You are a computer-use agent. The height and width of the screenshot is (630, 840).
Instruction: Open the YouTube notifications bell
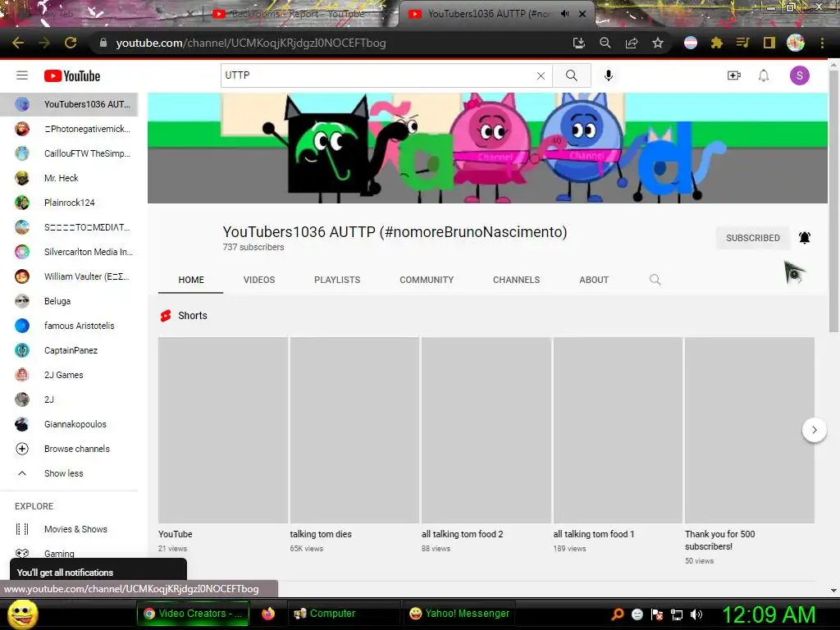764,75
